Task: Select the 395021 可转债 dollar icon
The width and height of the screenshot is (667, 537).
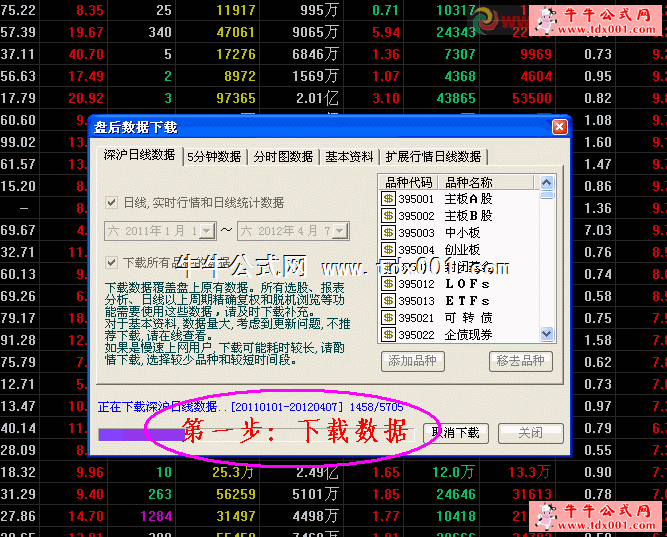Action: click(388, 318)
